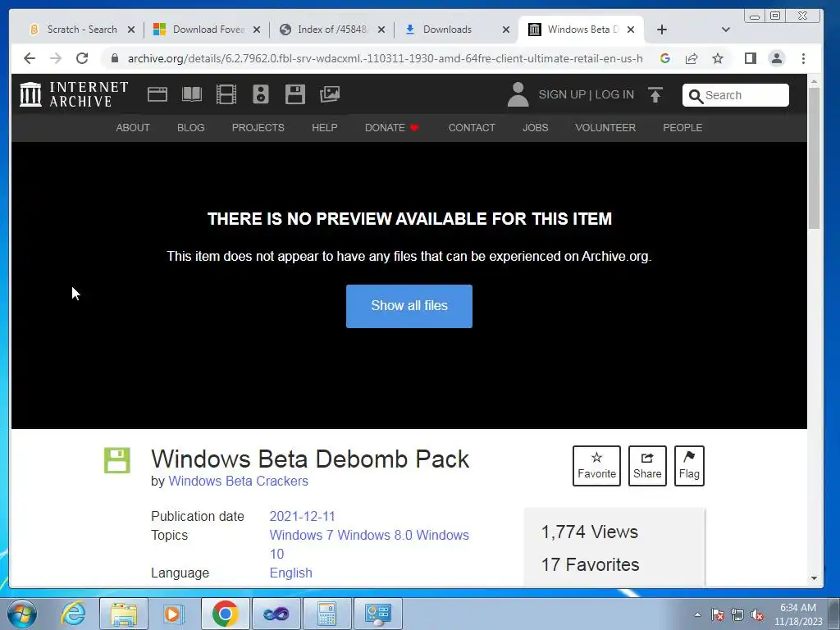Click the user avatar icon beside Sign Up
Screen dimensions: 840x630
point(518,94)
